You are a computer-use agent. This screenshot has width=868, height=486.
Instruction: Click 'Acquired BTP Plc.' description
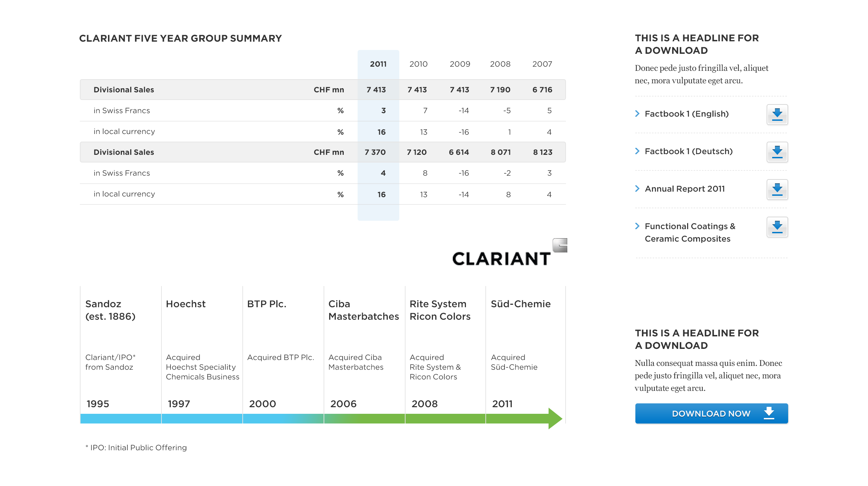281,357
